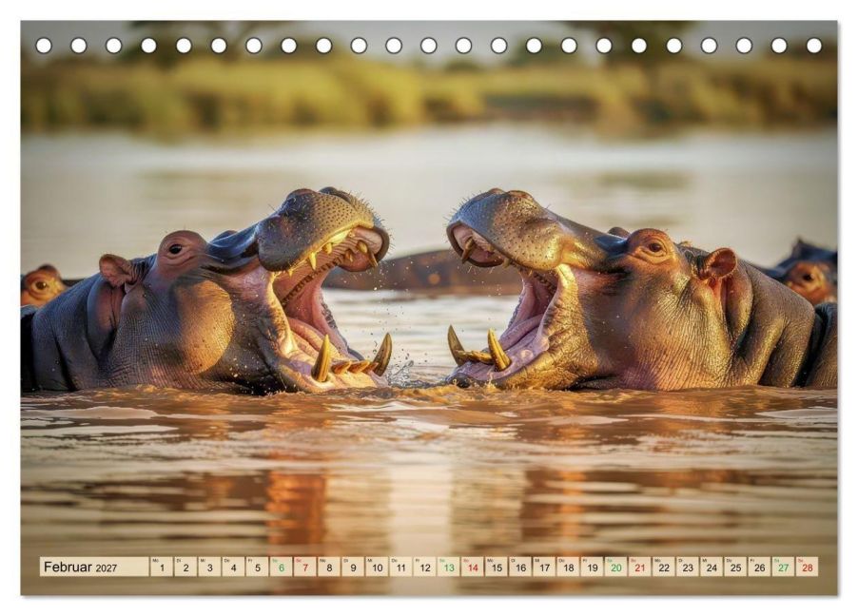Click day 18 in the date row
This screenshot has height=616, width=858.
click(x=568, y=567)
